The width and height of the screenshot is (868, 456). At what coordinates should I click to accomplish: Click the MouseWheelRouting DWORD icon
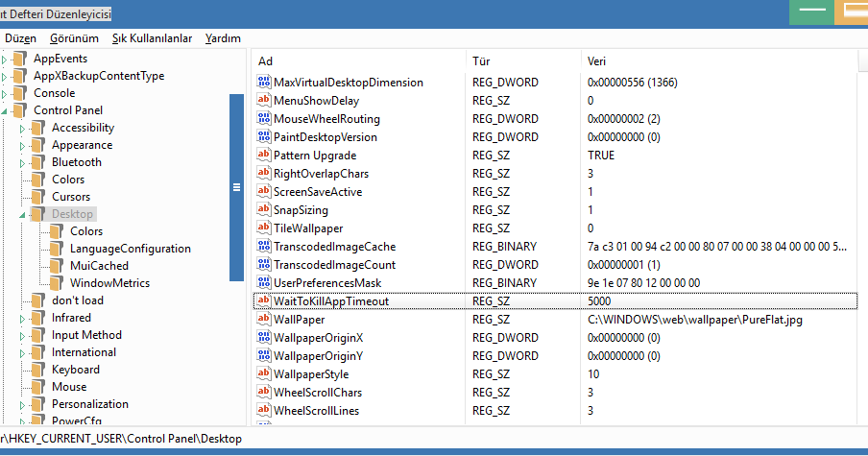click(263, 118)
